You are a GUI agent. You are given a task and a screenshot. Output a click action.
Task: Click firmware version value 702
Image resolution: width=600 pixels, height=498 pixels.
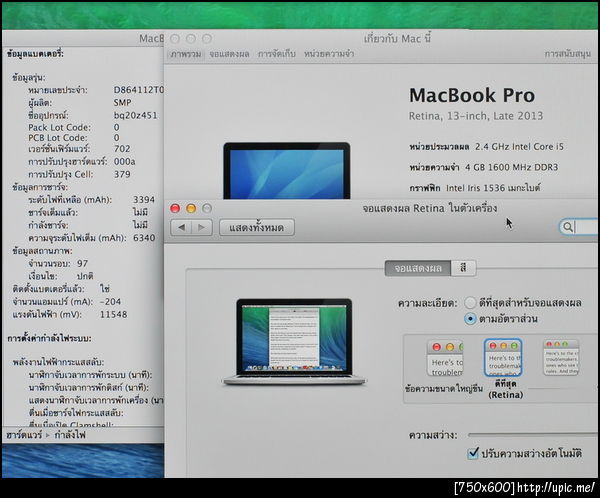tap(122, 149)
